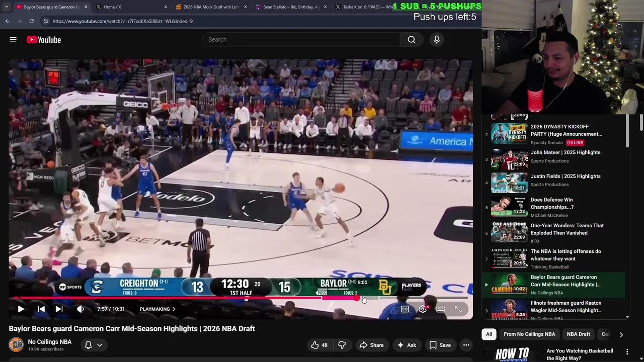Go back in browser history
The width and height of the screenshot is (644, 362).
[7, 21]
